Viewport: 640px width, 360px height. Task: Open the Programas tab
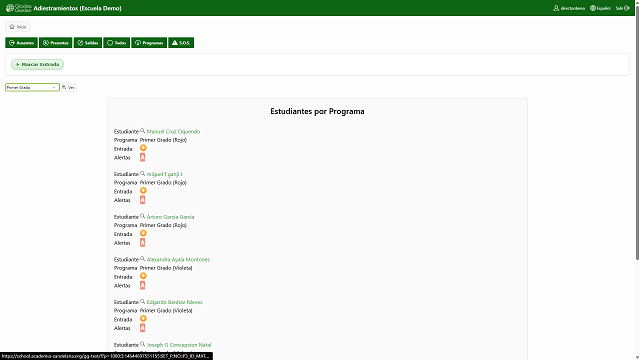click(149, 43)
